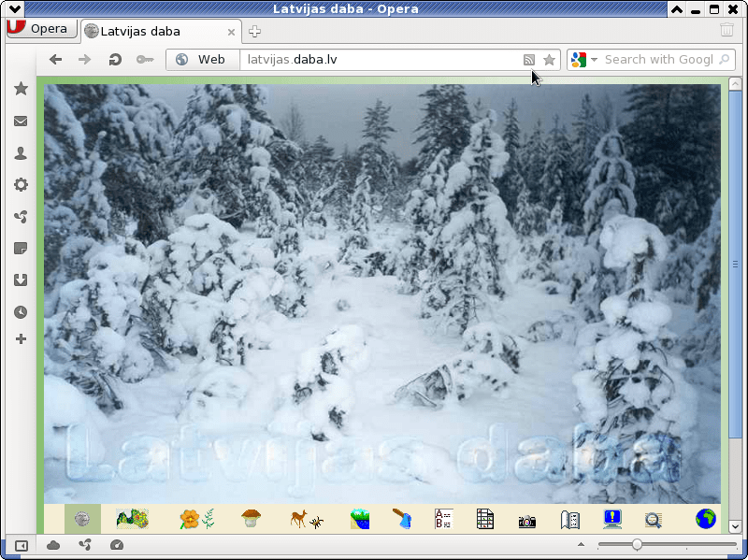This screenshot has height=560, width=748.
Task: Open the History panel clock icon
Action: (21, 312)
